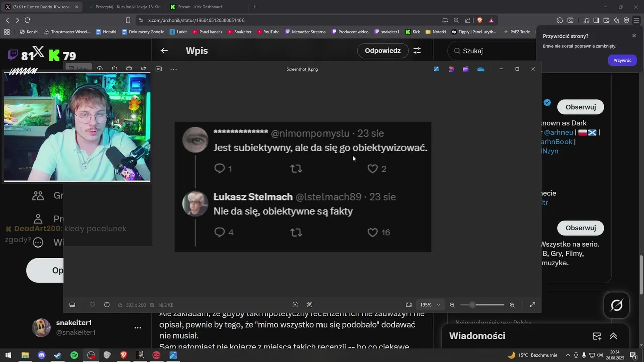Open the Photos three-dots more menu
This screenshot has height=362, width=644.
[174, 69]
